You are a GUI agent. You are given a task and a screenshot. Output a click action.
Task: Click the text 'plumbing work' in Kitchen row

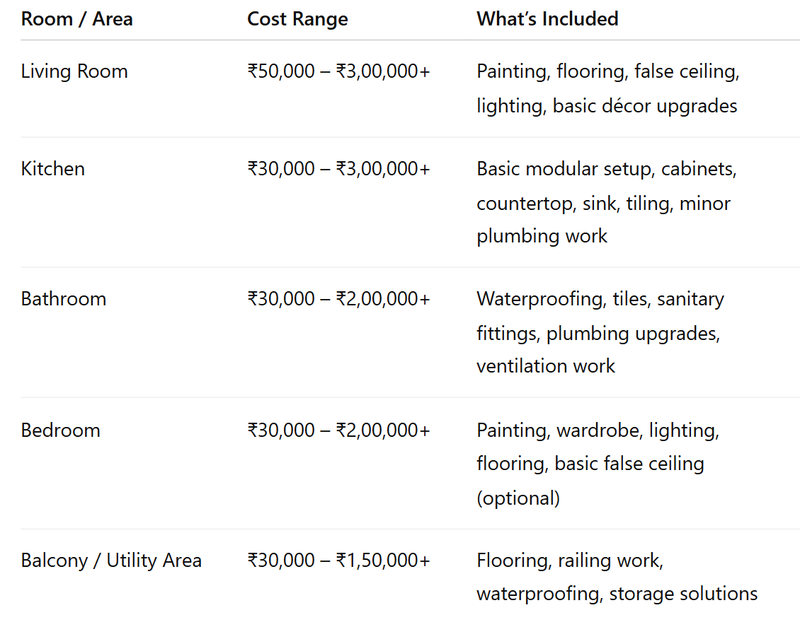coord(542,236)
